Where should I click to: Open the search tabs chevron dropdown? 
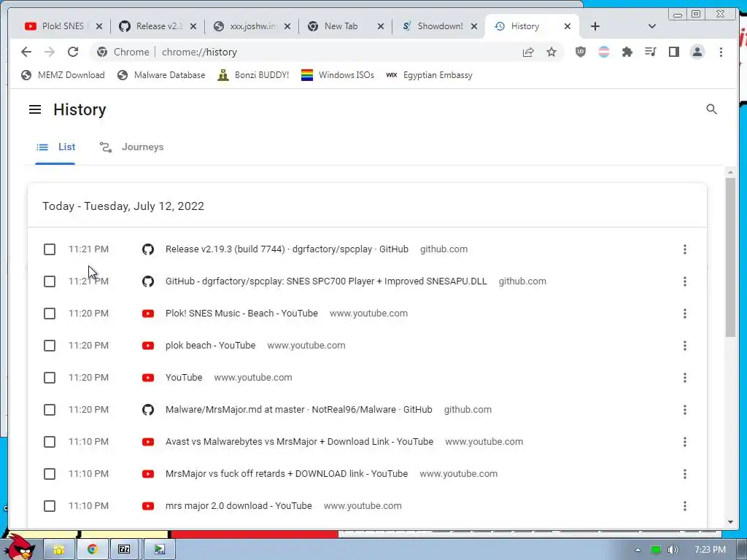pos(652,26)
